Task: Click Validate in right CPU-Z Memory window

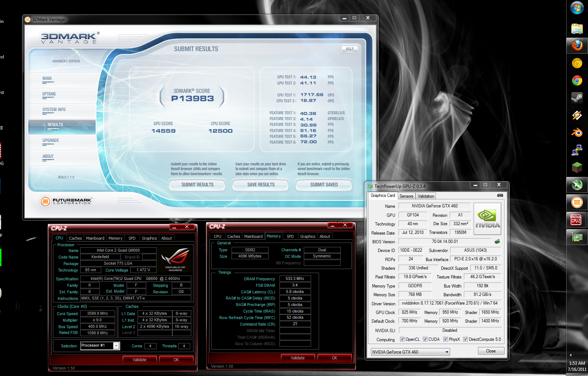Action: tap(298, 358)
